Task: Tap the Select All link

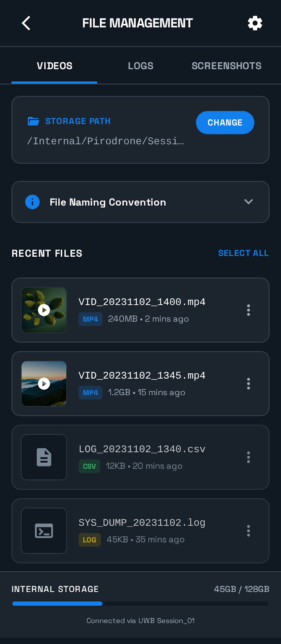Action: coord(243,253)
